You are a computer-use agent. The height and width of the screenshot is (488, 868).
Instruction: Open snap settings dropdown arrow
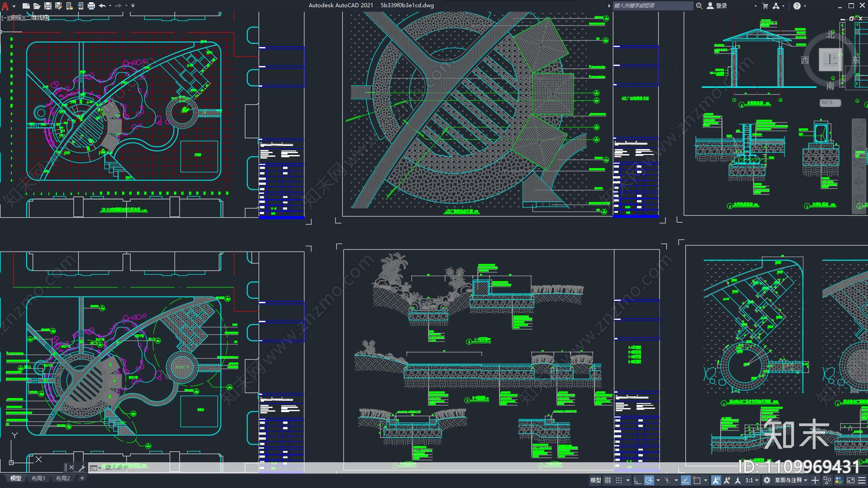[x=628, y=480]
